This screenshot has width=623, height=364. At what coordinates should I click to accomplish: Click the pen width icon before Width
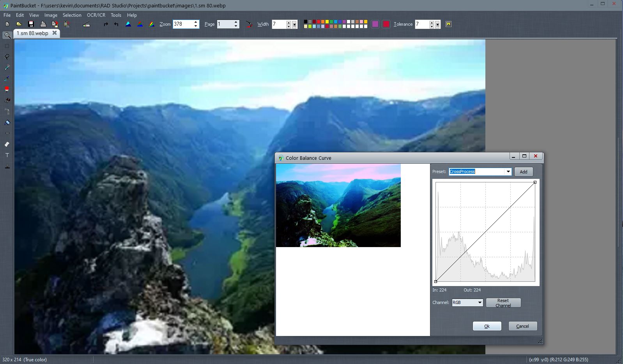(249, 24)
